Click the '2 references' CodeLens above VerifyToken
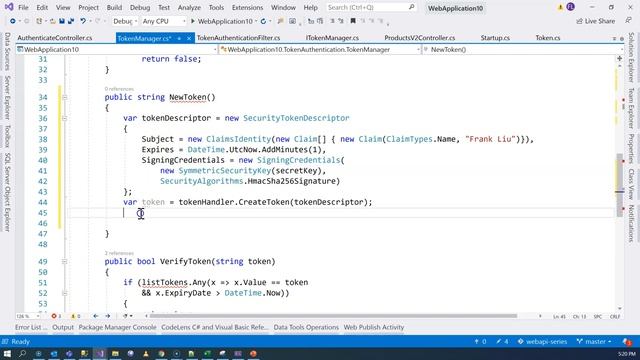This screenshot has height=360, width=640. click(x=119, y=253)
